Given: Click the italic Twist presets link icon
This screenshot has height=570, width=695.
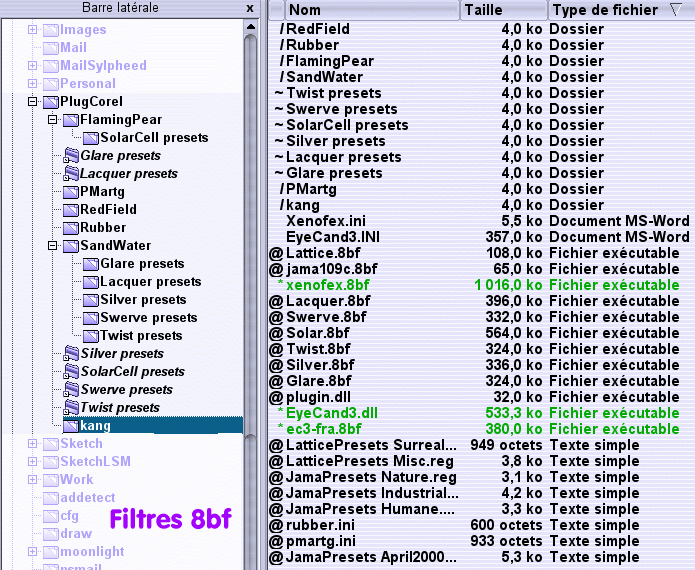Looking at the screenshot, I should 71,408.
